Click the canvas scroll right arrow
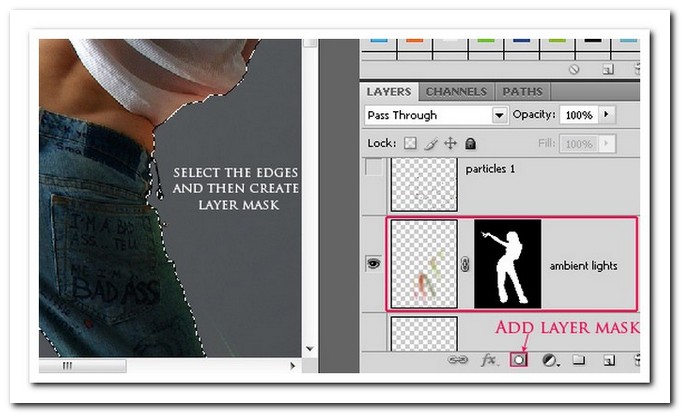 click(x=292, y=366)
